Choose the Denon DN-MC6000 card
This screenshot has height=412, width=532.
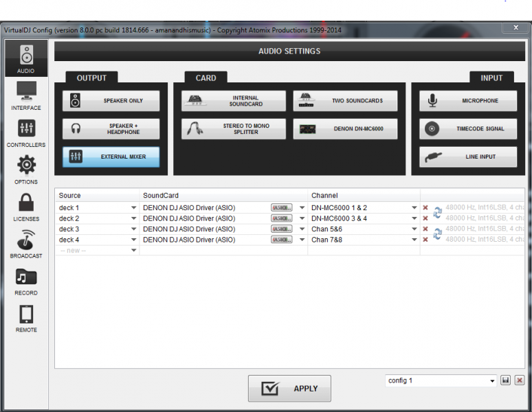[345, 129]
